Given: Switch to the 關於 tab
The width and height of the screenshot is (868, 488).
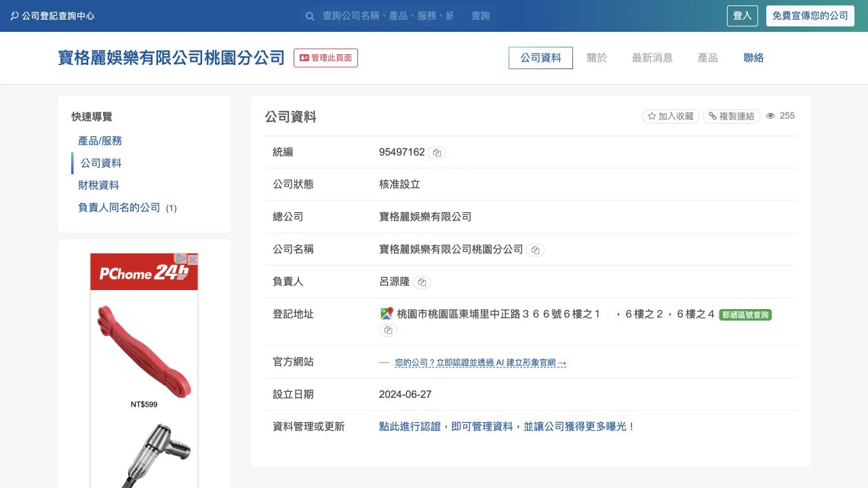Looking at the screenshot, I should [x=597, y=58].
